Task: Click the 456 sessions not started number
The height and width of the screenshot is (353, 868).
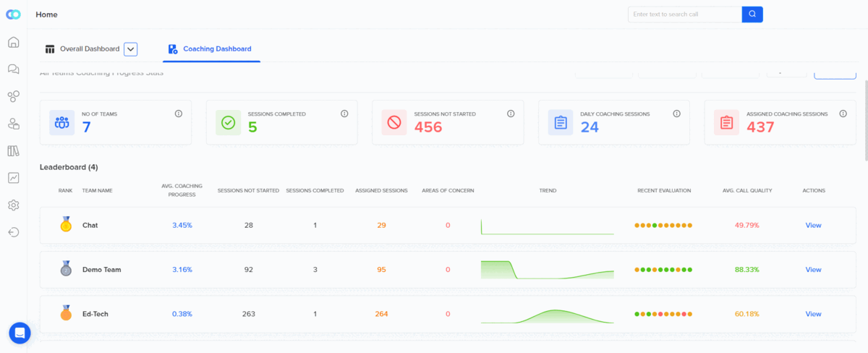Action: point(428,127)
